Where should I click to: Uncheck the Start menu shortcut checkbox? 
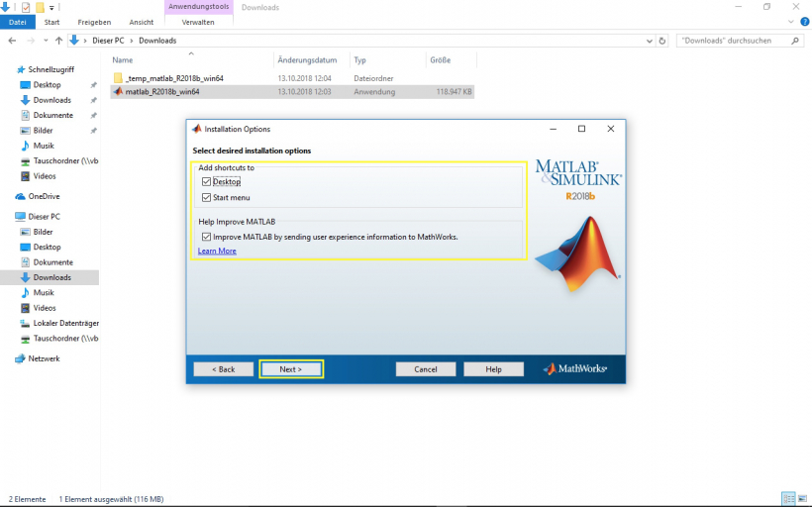[206, 198]
